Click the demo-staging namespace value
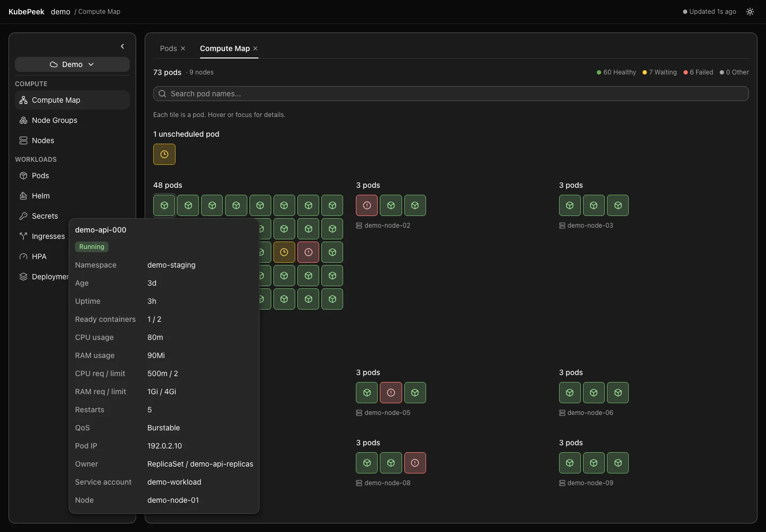This screenshot has width=766, height=532. point(171,265)
